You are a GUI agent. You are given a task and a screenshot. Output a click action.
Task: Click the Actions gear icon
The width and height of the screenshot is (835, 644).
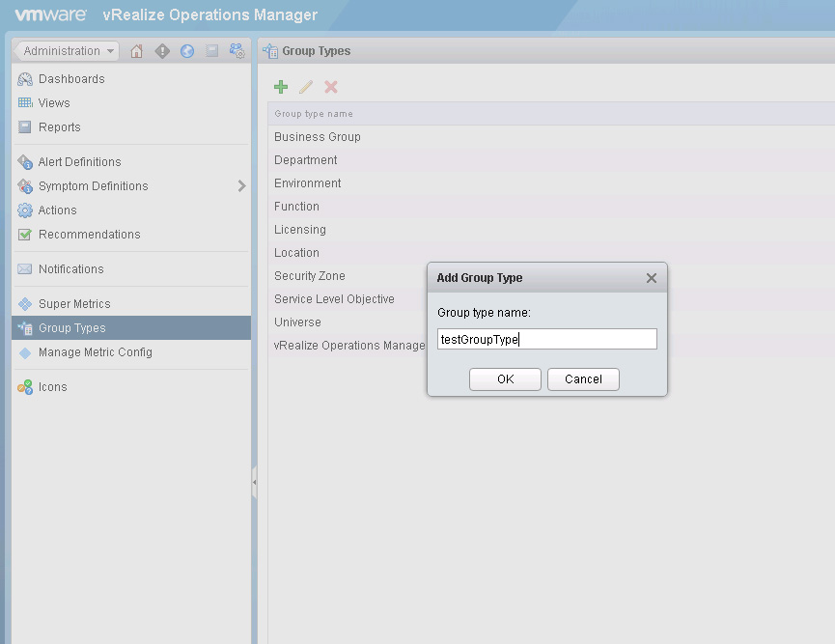pyautogui.click(x=25, y=210)
